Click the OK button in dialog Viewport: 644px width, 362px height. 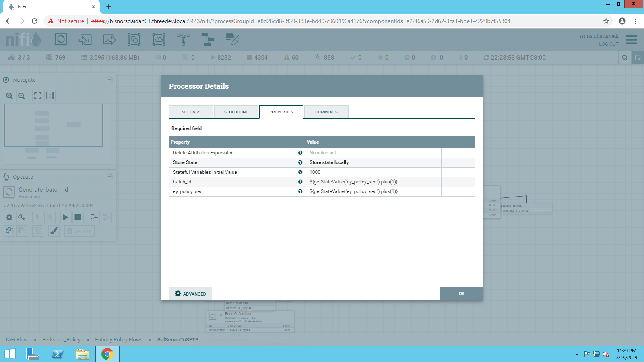461,294
